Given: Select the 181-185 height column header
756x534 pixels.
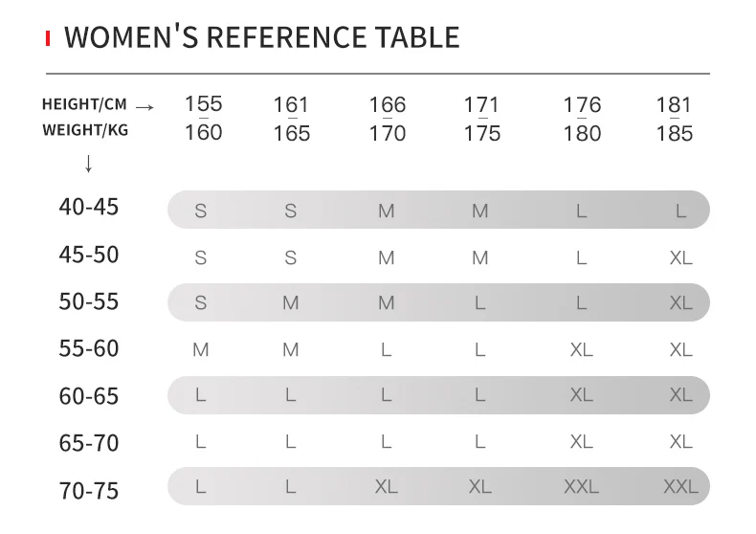Looking at the screenshot, I should (x=674, y=119).
